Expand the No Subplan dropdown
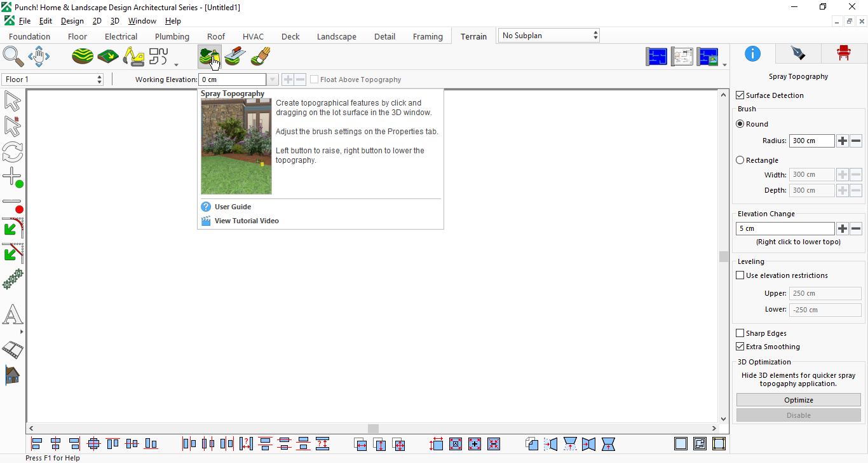This screenshot has height=463, width=868. coord(549,36)
